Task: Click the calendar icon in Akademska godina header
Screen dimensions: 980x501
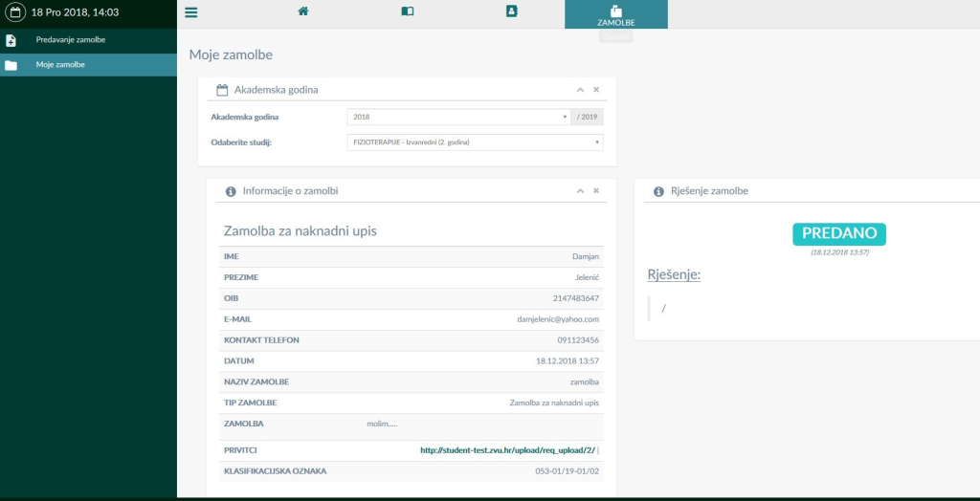Action: point(222,90)
